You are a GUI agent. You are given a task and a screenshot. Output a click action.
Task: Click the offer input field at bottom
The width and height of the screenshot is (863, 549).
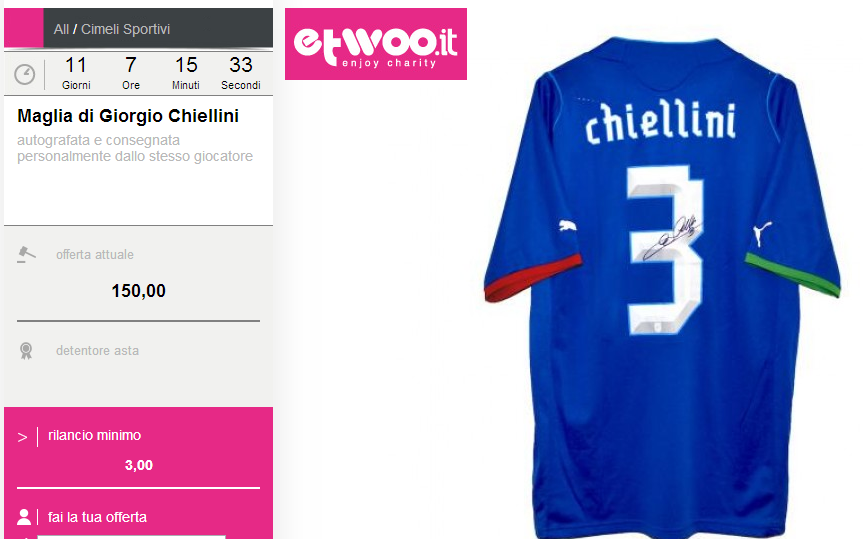tap(132, 536)
